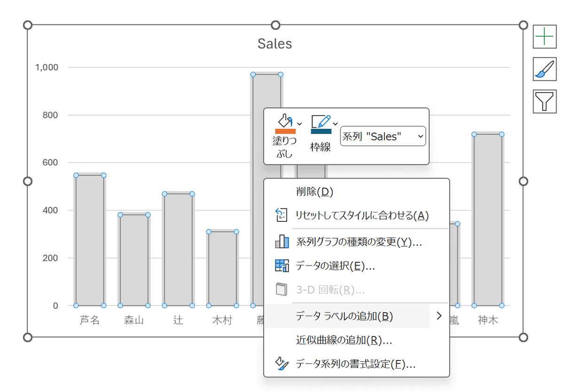Click the 塗りつぶし fill bucket icon
The height and width of the screenshot is (392, 564).
point(285,120)
